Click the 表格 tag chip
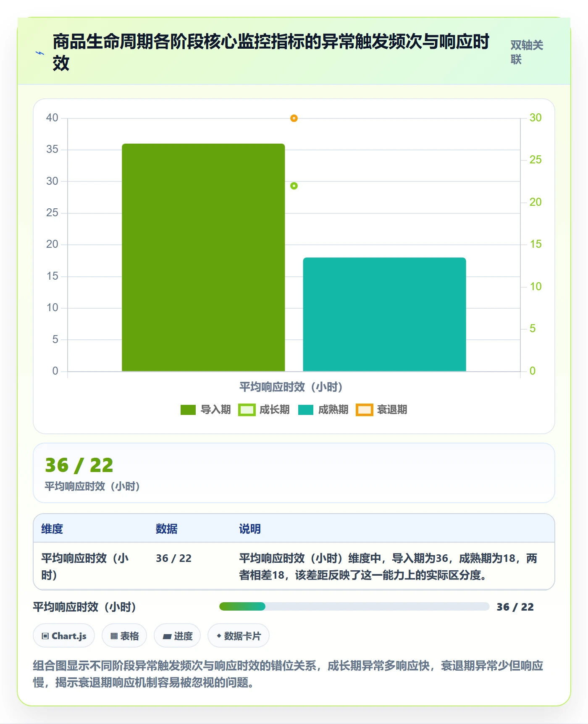588x724 pixels. 124,636
